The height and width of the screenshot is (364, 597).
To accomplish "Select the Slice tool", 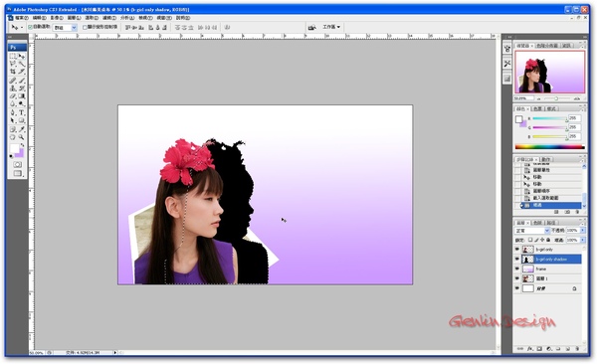I will click(x=22, y=72).
